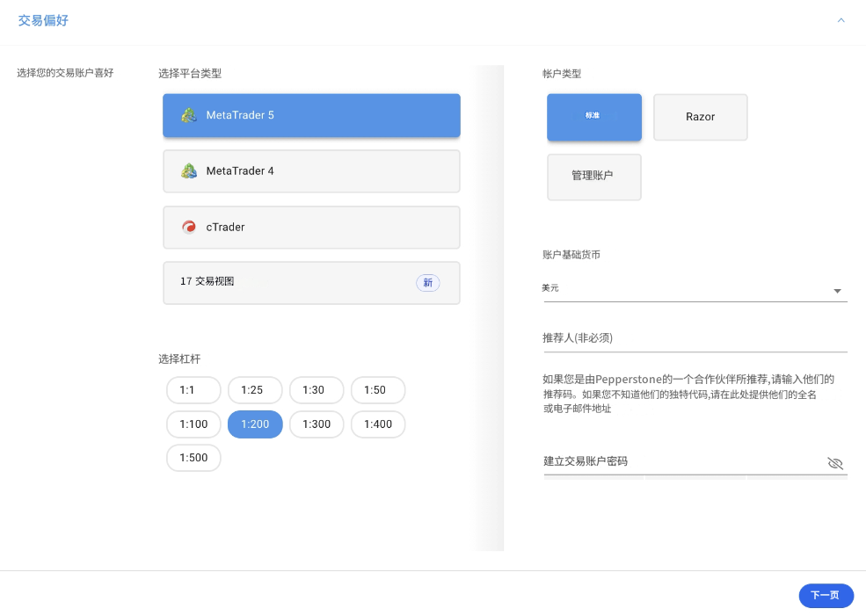Select leverage 1:300
Screen dimensions: 866x616
(x=317, y=424)
